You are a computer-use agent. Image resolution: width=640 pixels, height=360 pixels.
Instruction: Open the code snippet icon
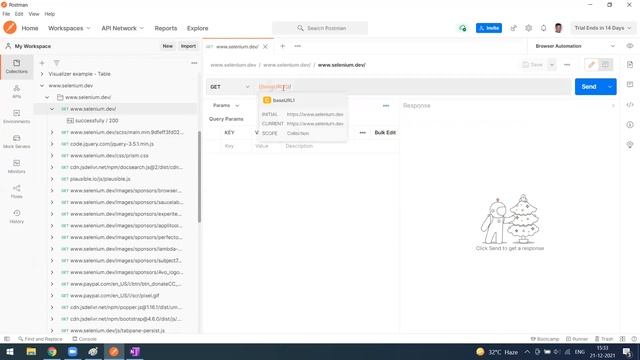[x=630, y=104]
